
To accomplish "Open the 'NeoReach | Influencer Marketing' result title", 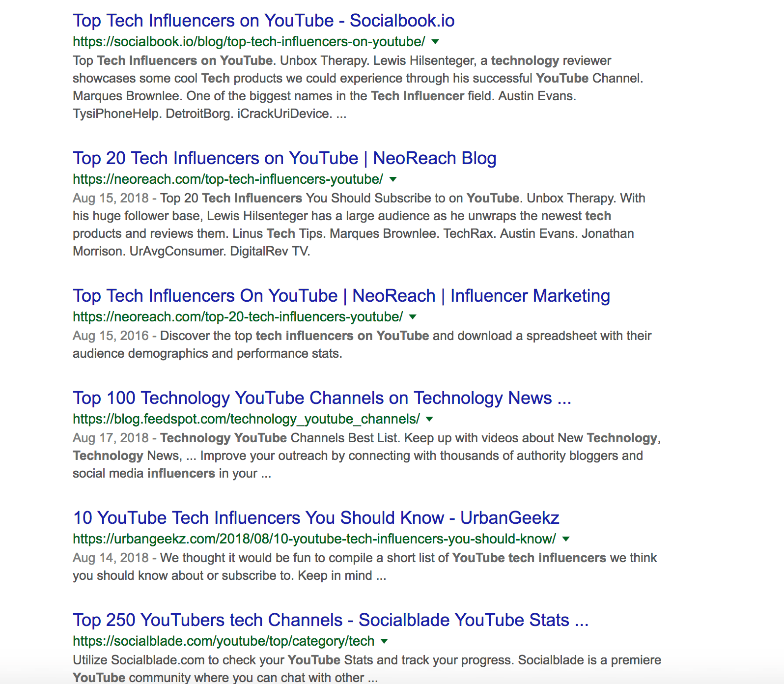I will [x=341, y=296].
